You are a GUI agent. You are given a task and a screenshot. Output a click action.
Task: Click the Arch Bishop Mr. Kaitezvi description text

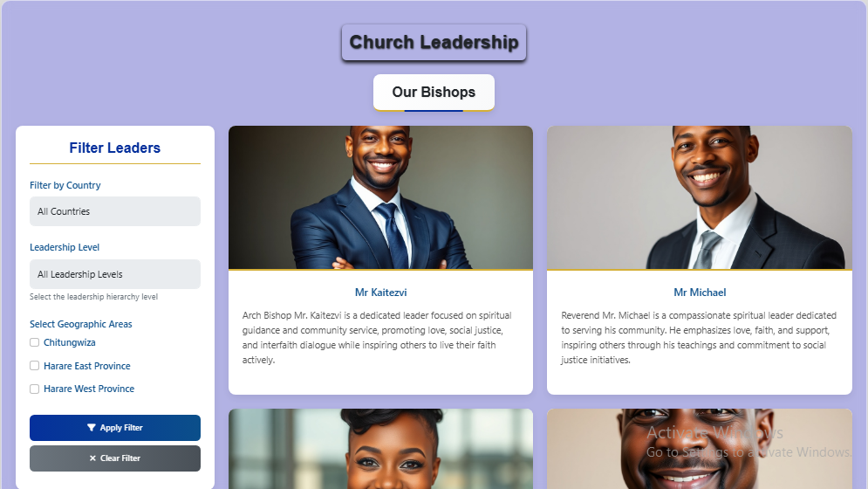pos(377,337)
